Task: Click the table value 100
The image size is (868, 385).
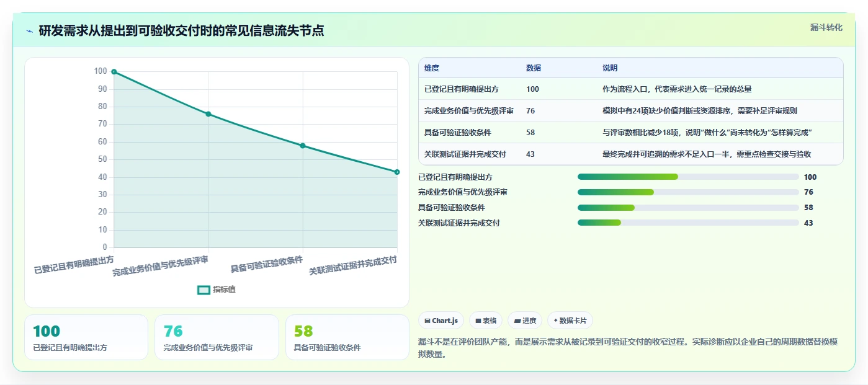Action: click(x=532, y=89)
